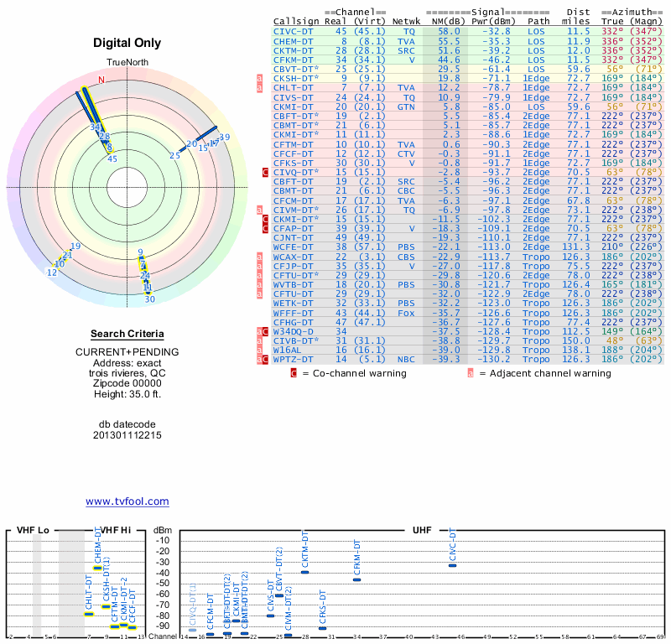Click the adjacent warning badge beside CHLT-DT
The width and height of the screenshot is (671, 644).
(x=259, y=88)
